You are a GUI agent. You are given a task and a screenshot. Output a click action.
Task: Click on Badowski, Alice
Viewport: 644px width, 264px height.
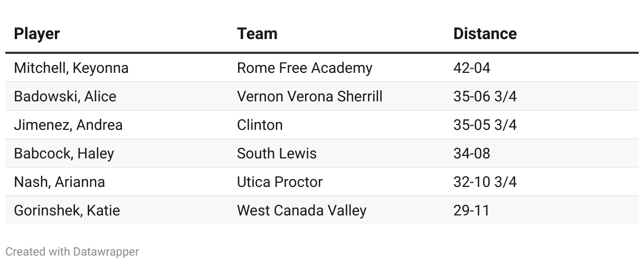pyautogui.click(x=65, y=97)
